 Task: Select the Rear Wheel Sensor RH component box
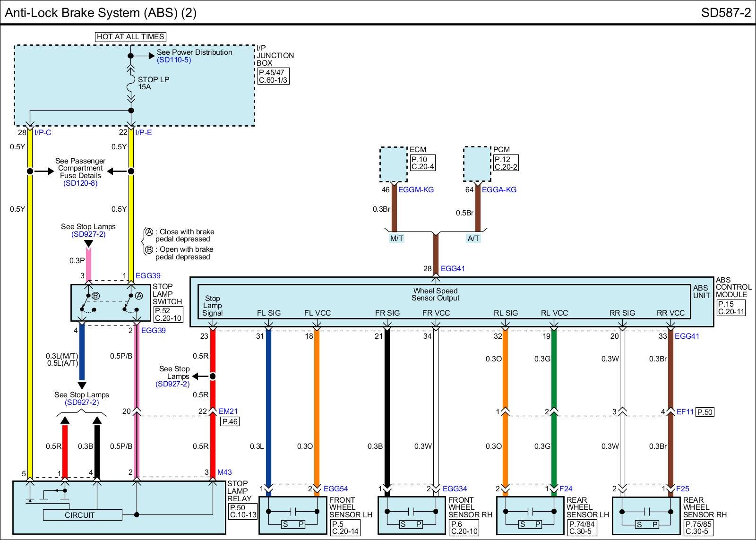pos(646,515)
